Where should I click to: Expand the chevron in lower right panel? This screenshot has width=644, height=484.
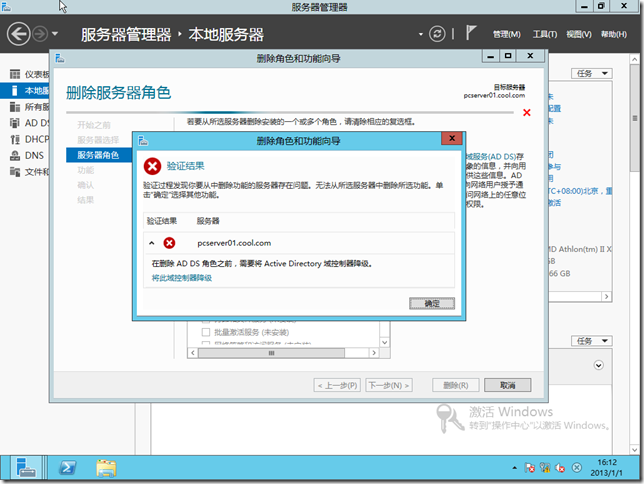click(x=598, y=365)
